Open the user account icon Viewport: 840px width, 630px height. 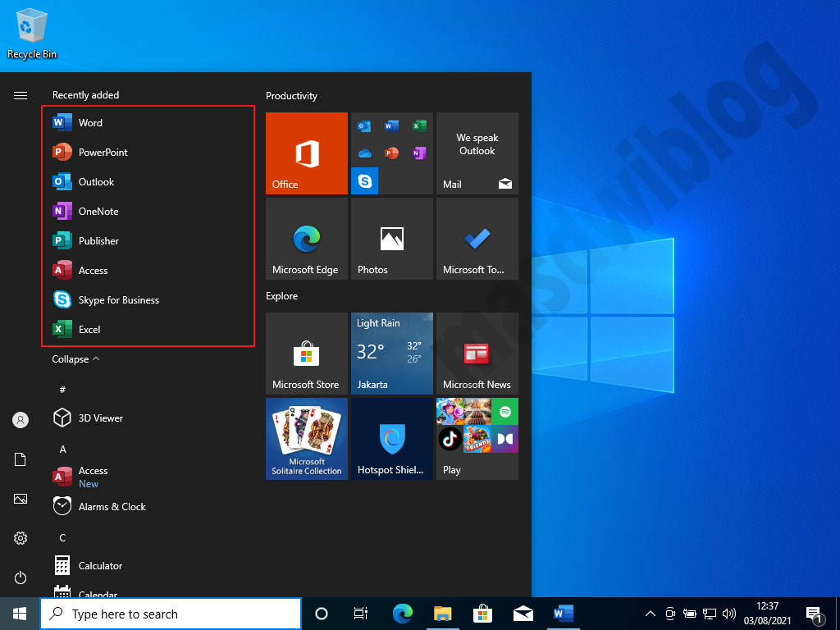click(x=21, y=420)
